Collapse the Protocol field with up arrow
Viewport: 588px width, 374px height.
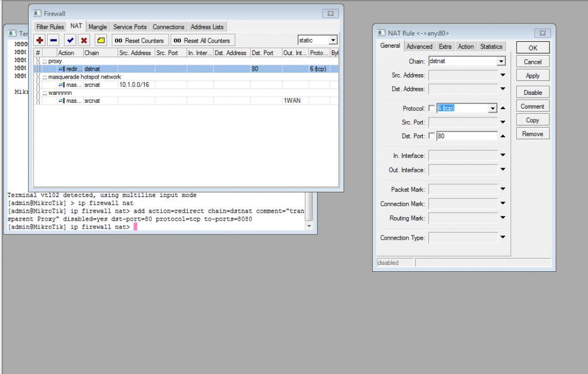click(503, 108)
